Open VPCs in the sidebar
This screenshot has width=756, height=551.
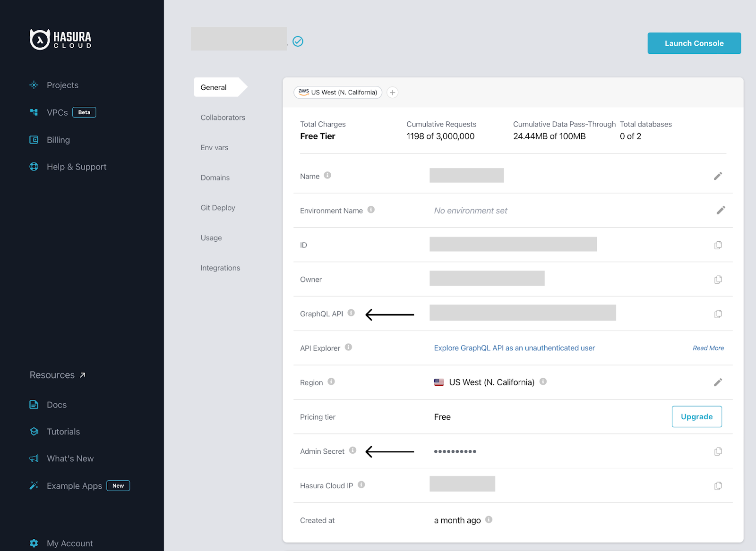tap(57, 112)
